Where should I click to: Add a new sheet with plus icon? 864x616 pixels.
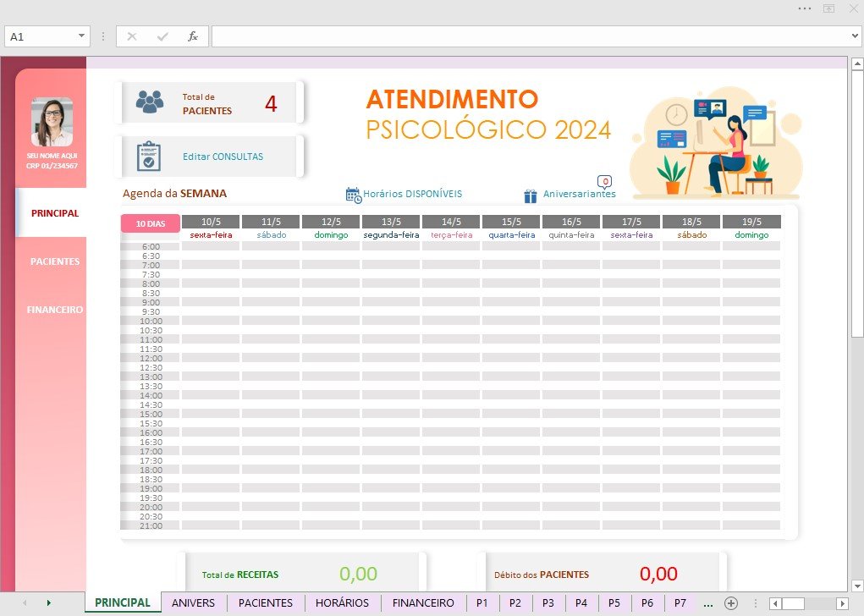click(730, 603)
